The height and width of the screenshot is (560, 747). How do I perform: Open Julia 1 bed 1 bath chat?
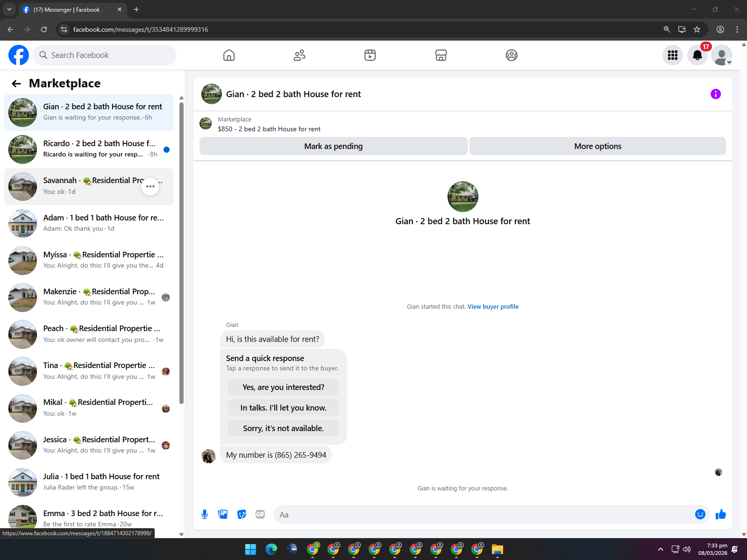[89, 482]
